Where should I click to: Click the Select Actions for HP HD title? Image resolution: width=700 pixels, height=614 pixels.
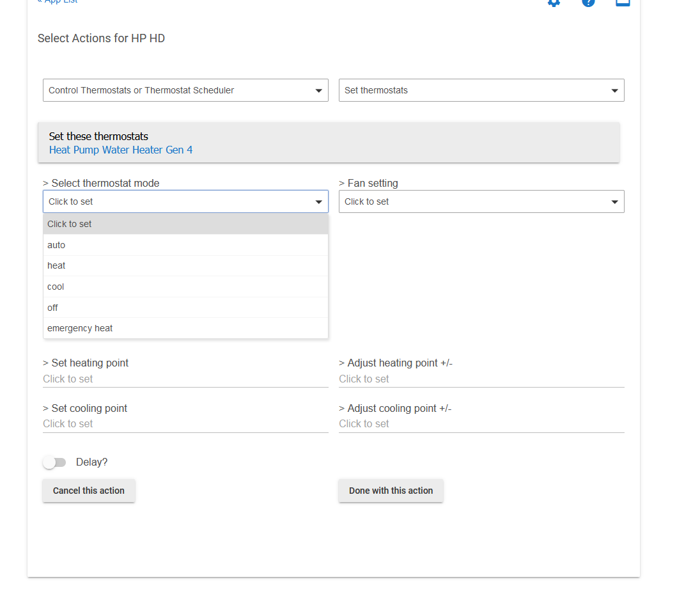tap(102, 38)
